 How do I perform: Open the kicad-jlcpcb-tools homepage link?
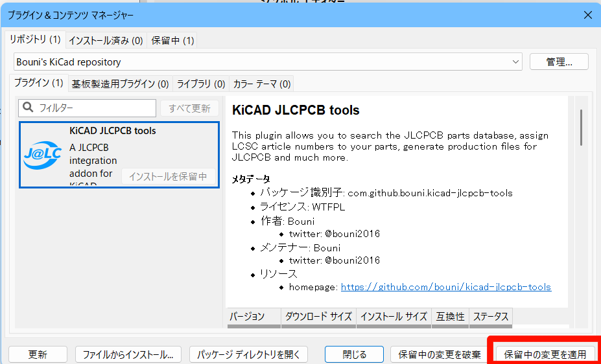(x=446, y=287)
